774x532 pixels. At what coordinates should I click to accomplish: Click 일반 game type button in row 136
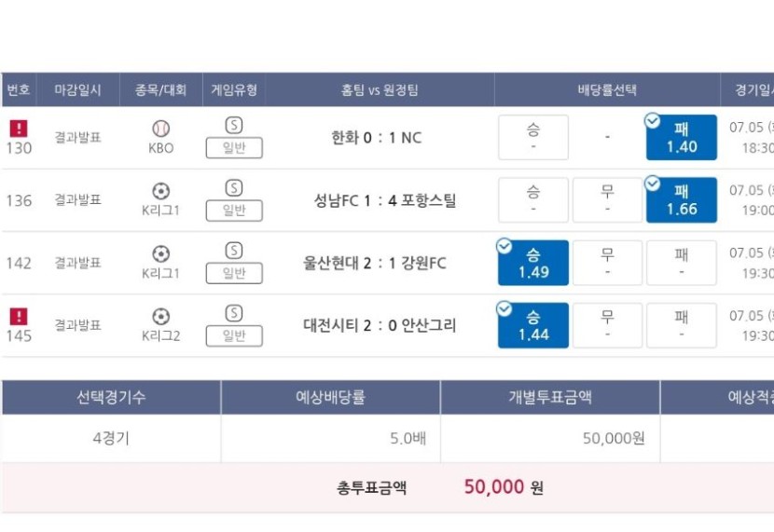[x=234, y=211]
